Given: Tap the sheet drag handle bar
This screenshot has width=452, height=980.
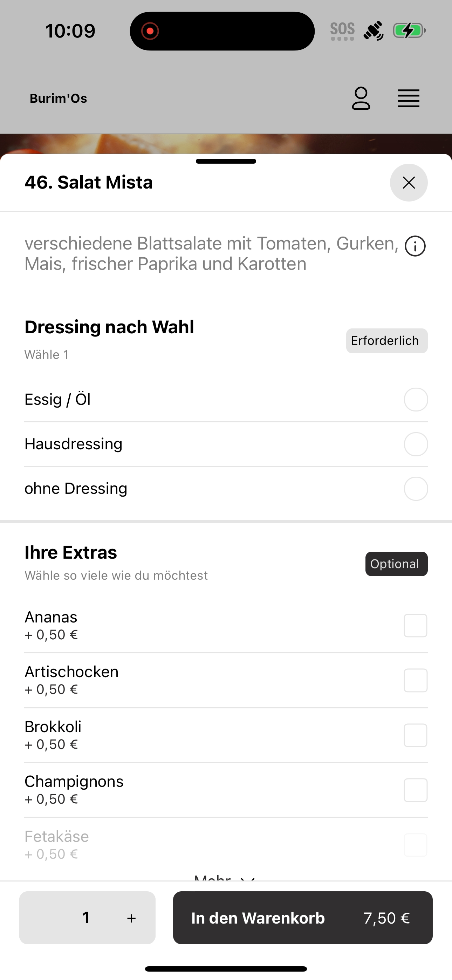Looking at the screenshot, I should (226, 161).
